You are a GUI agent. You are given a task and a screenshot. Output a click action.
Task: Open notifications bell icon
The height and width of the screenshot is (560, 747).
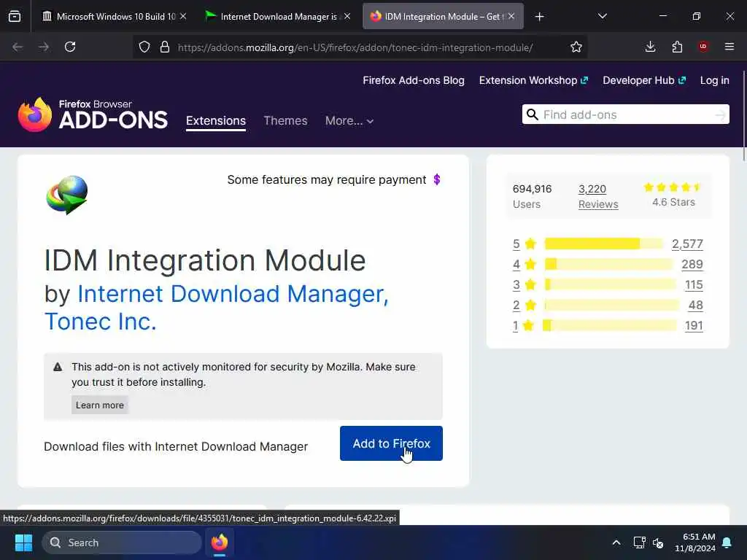click(x=727, y=542)
